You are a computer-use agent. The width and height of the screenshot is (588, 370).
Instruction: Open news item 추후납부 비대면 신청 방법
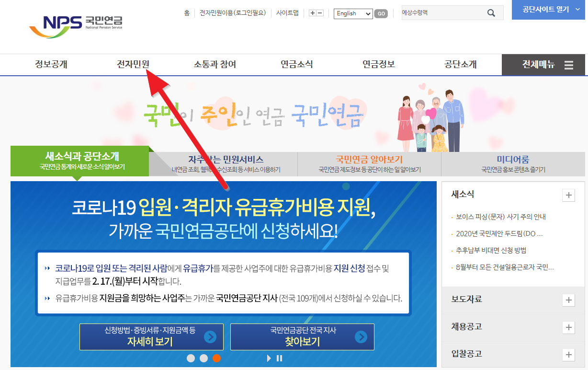(491, 251)
